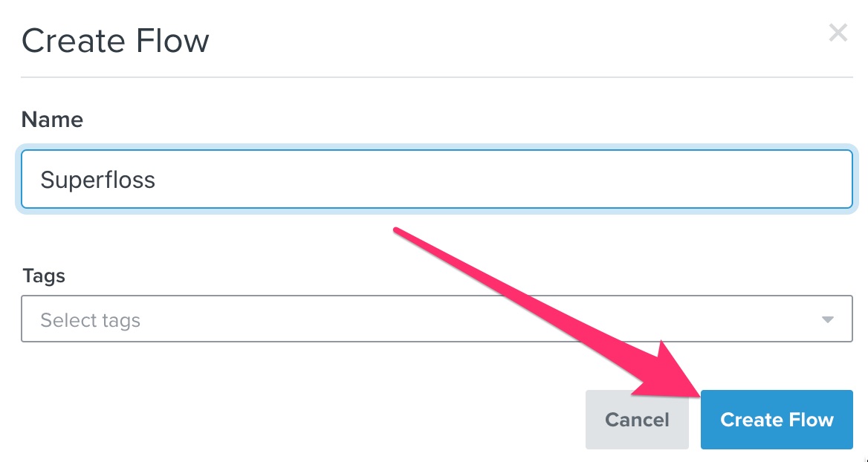Click the Superfloss text in the Name field

pyautogui.click(x=98, y=180)
